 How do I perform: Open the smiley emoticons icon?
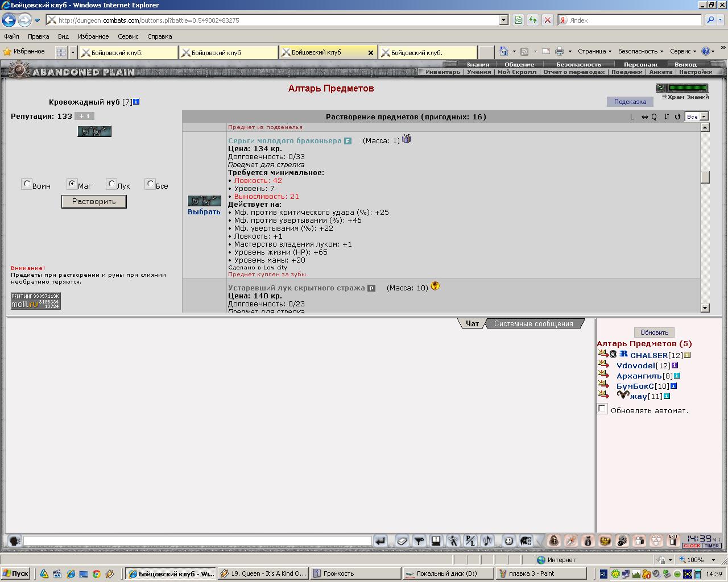[508, 541]
